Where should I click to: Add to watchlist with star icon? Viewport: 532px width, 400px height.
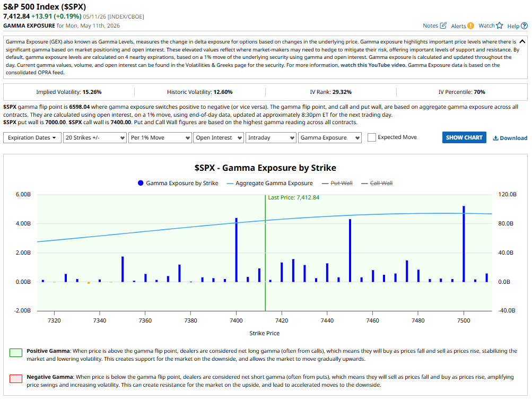(499, 25)
